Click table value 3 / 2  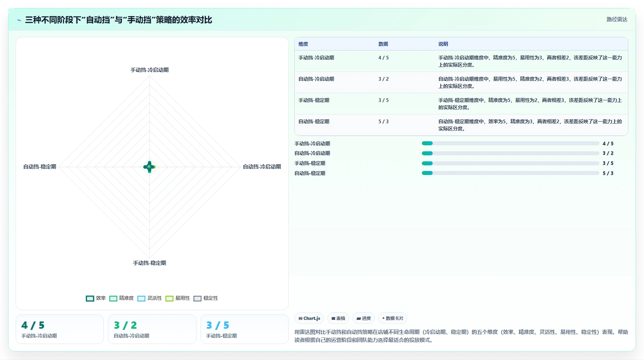(x=383, y=79)
